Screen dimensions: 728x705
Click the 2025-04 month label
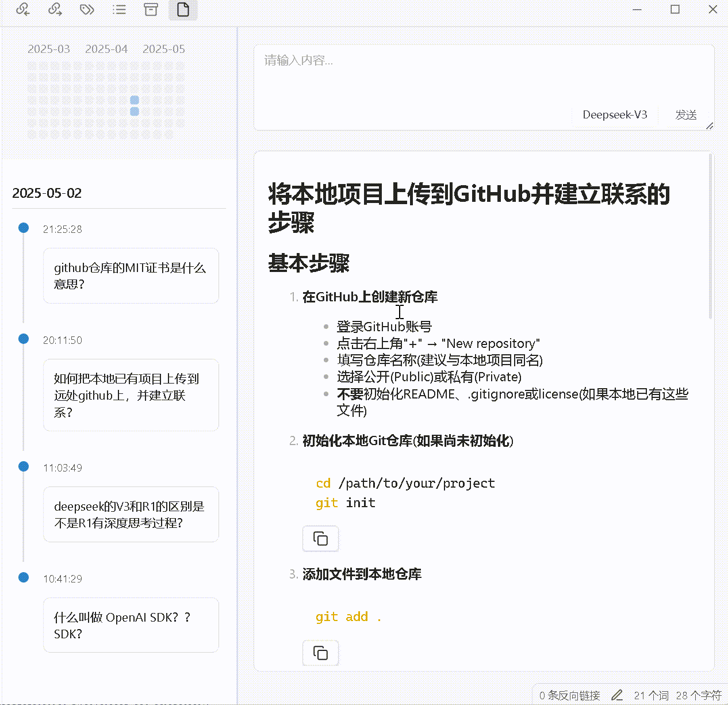(x=106, y=49)
